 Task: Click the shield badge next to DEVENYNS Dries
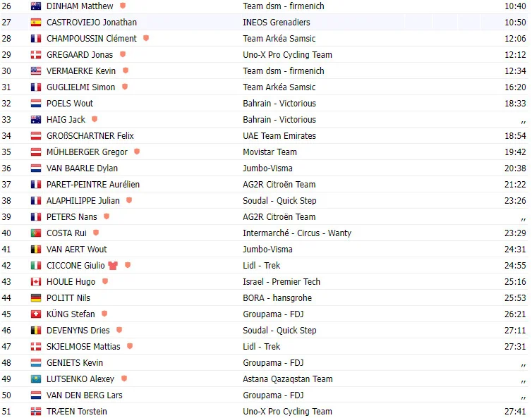[119, 329]
